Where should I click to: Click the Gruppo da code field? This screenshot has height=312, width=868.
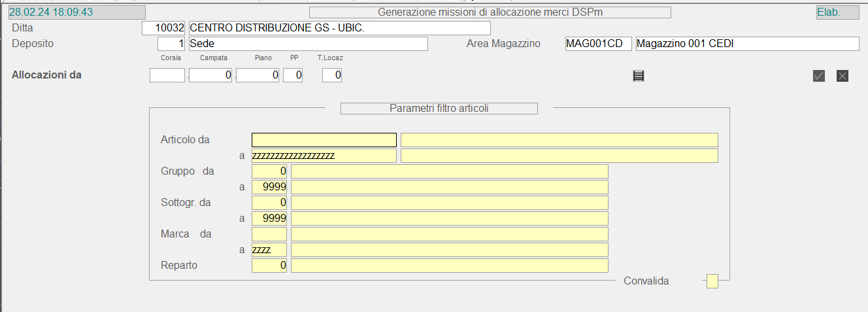coord(269,171)
